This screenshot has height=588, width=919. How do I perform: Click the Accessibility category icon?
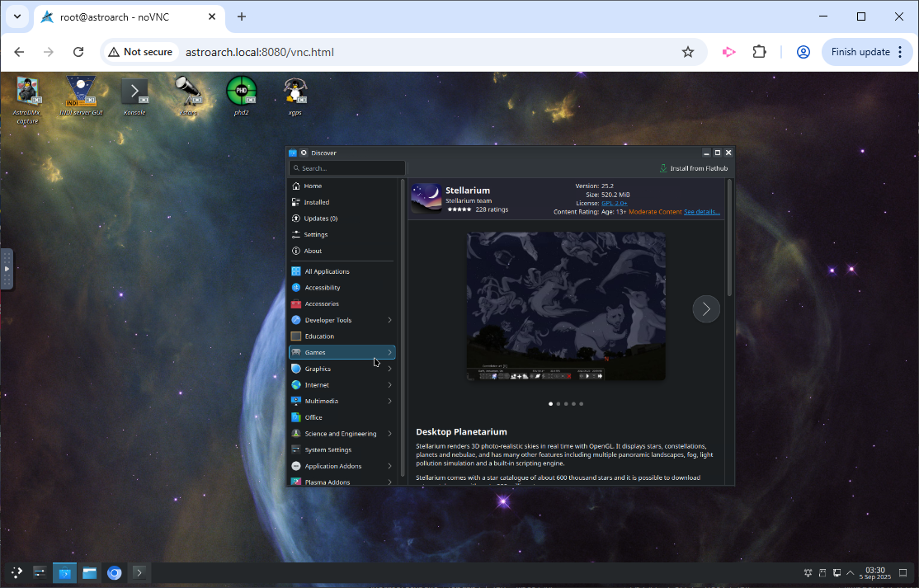pyautogui.click(x=296, y=288)
